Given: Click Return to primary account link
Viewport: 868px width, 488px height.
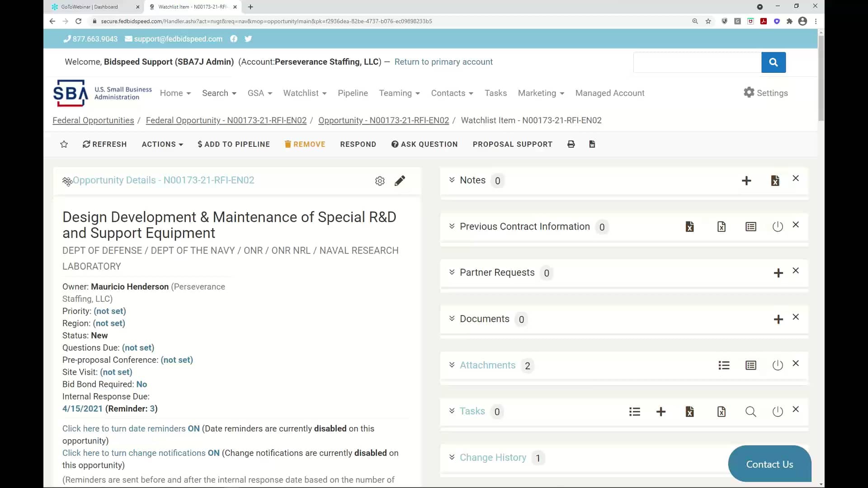Looking at the screenshot, I should point(443,62).
